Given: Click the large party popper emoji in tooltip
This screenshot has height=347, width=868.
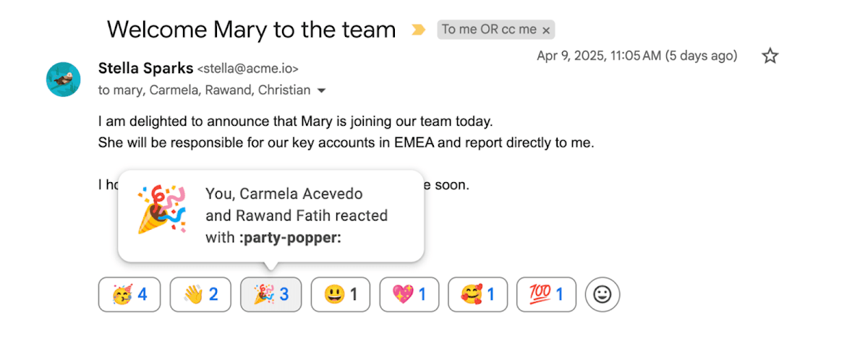Looking at the screenshot, I should [x=162, y=209].
